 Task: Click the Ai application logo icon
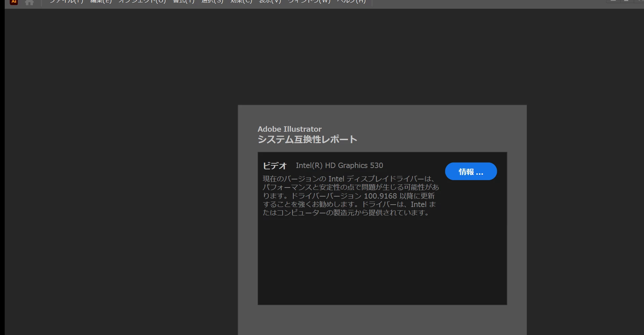pyautogui.click(x=14, y=2)
